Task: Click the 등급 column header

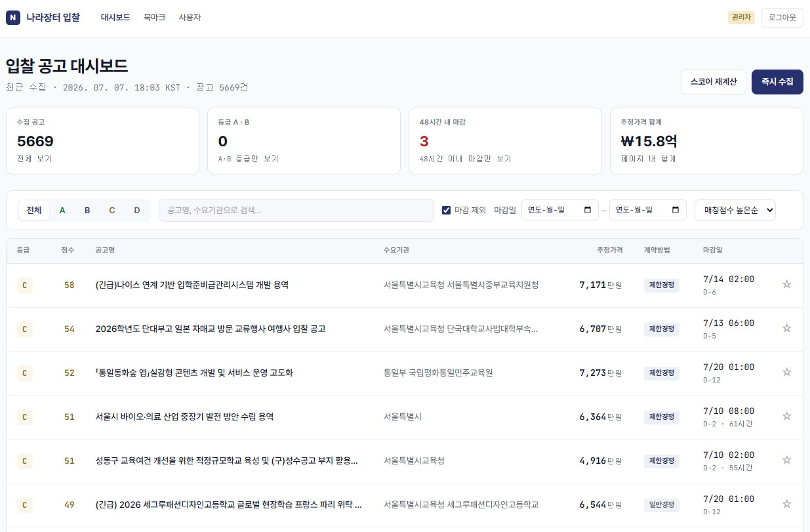Action: pyautogui.click(x=24, y=251)
